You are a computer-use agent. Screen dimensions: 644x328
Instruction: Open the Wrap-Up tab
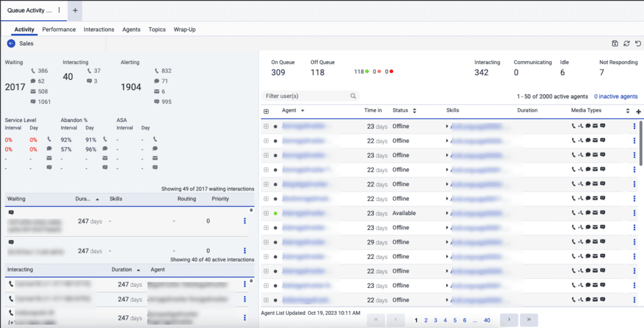185,30
